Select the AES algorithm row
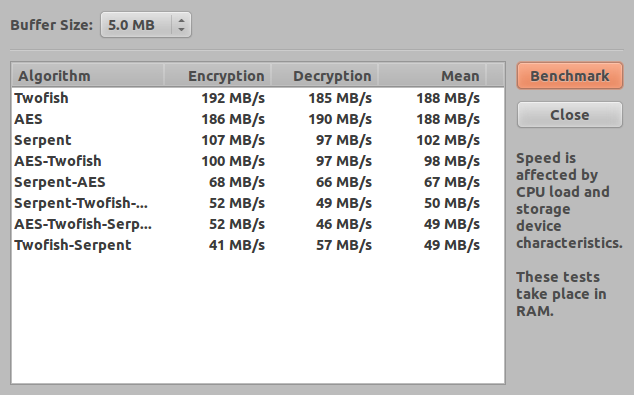634x395 pixels. click(x=258, y=119)
